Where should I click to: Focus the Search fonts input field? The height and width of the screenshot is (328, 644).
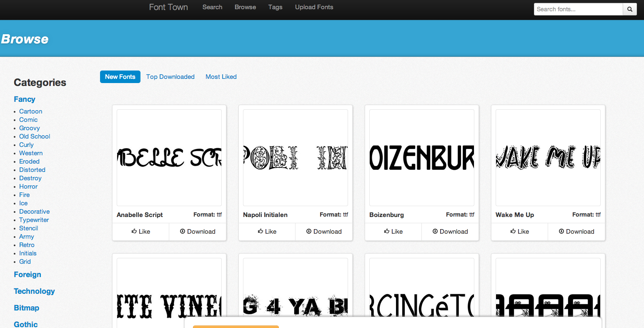(578, 9)
